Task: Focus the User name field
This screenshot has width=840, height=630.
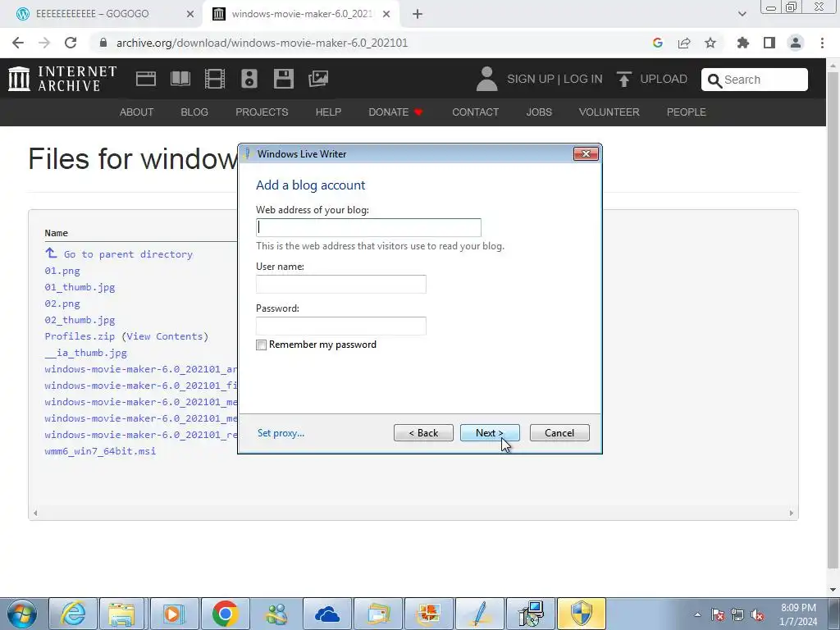Action: 341,284
